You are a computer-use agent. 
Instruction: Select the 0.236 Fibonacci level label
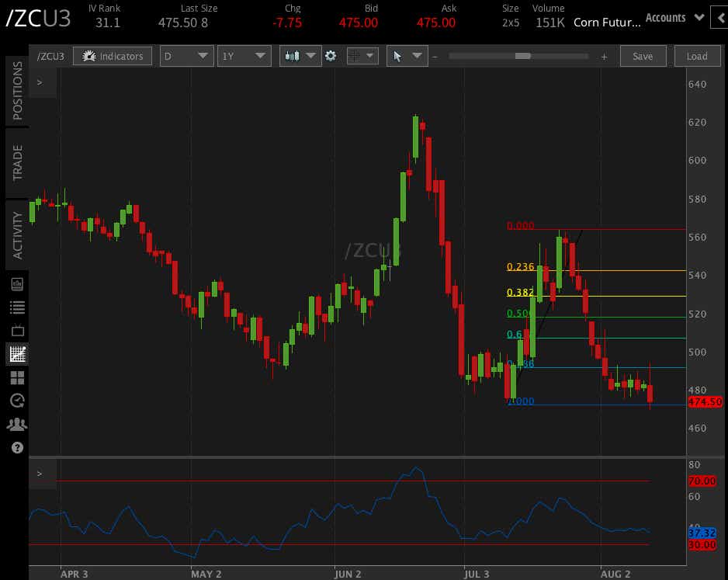coord(520,266)
